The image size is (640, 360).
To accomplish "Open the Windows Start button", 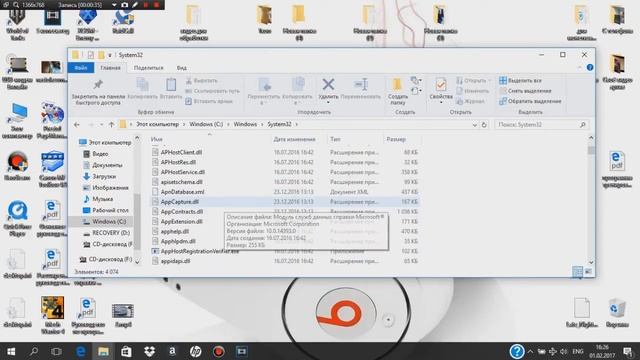I will tap(11, 351).
